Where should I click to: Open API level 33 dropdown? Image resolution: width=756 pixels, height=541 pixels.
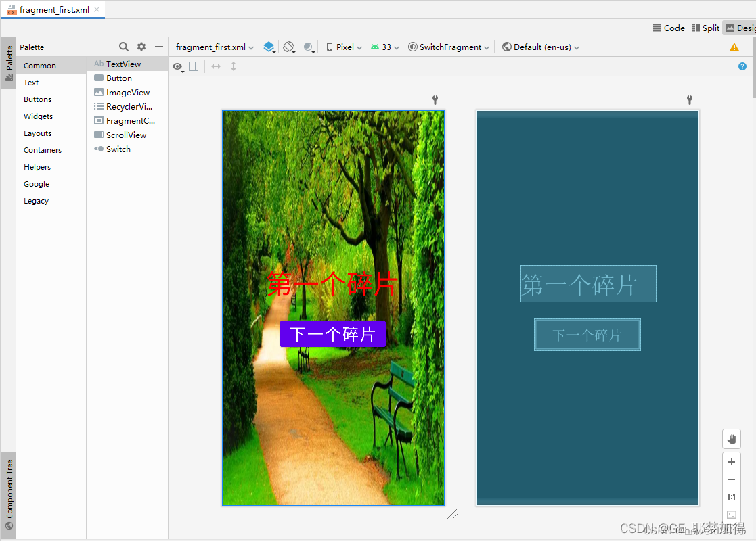click(x=384, y=47)
